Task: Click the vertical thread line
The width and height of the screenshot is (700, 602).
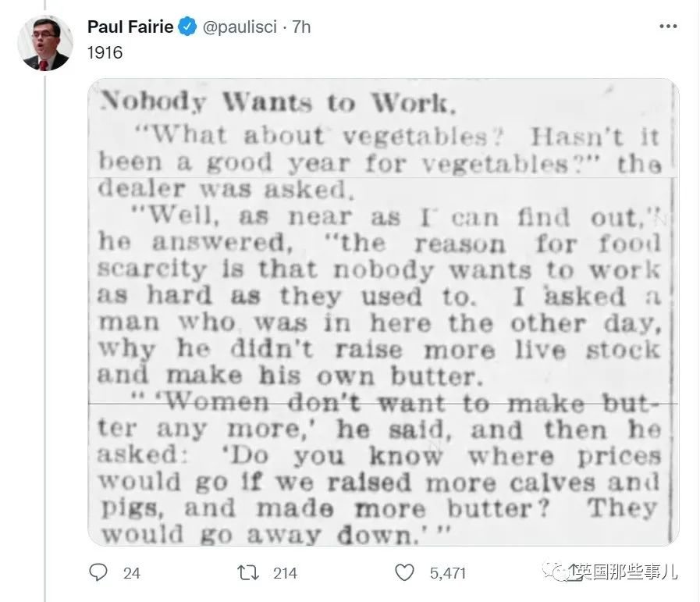Action: pyautogui.click(x=44, y=337)
